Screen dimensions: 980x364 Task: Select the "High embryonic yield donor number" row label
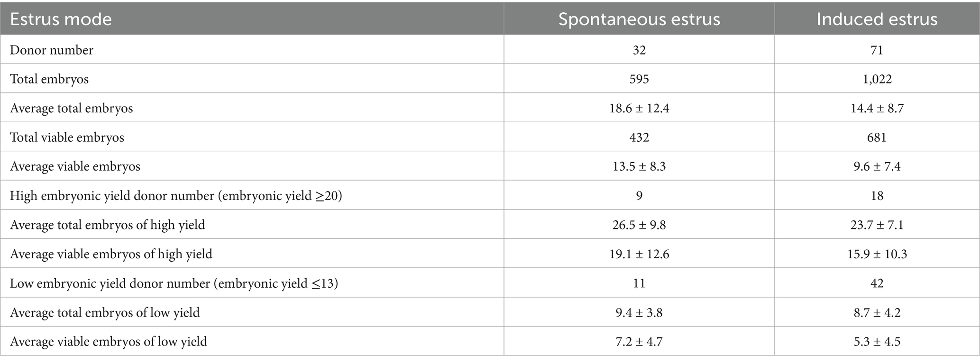pyautogui.click(x=176, y=195)
